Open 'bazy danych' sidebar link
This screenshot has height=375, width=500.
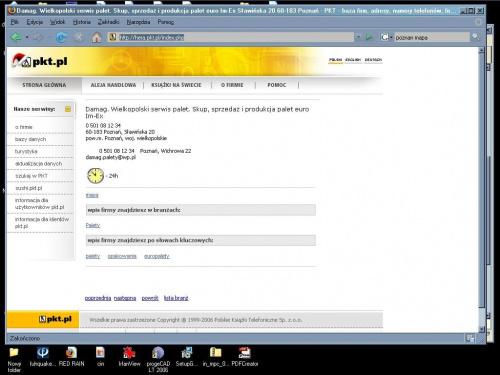pos(30,139)
